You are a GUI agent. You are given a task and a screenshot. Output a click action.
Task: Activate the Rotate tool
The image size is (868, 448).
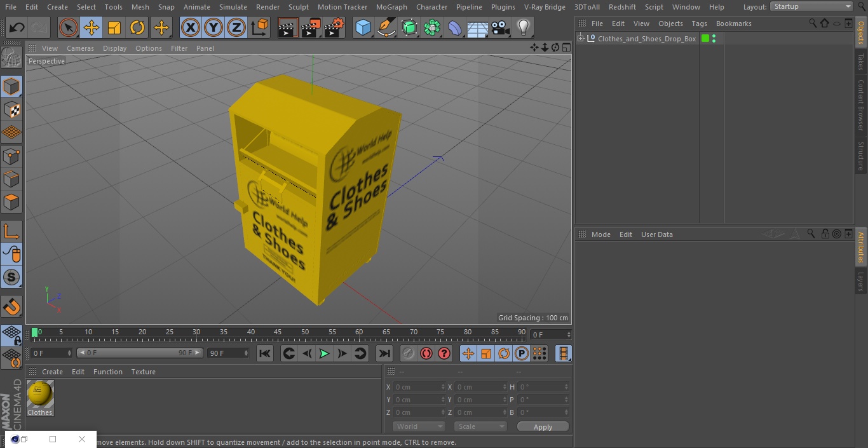point(137,27)
